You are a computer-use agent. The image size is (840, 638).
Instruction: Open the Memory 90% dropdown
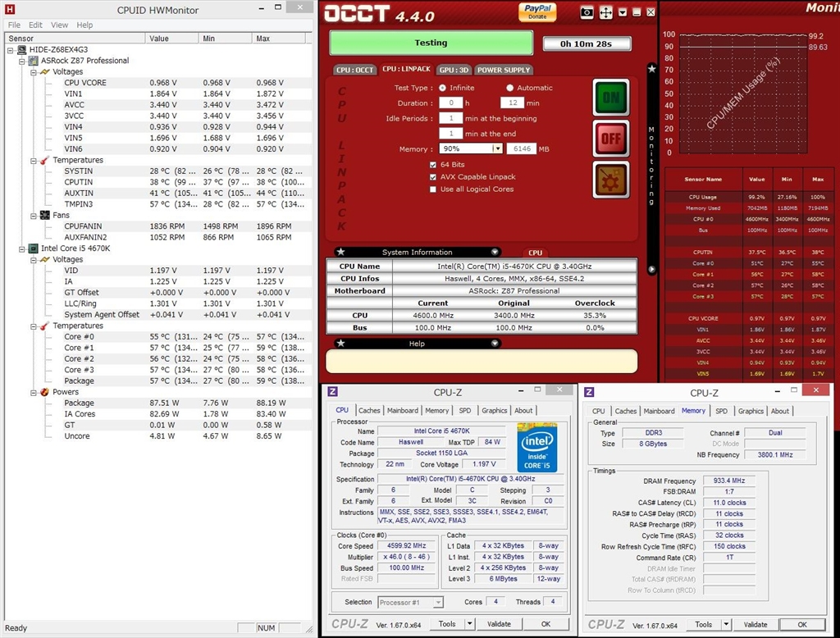[497, 148]
